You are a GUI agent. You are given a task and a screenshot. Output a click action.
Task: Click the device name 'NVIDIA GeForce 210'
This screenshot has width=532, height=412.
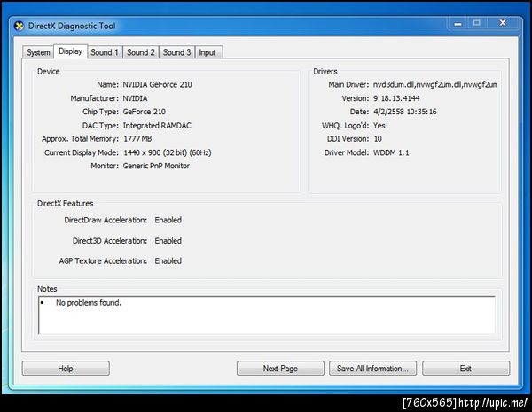[x=157, y=84]
